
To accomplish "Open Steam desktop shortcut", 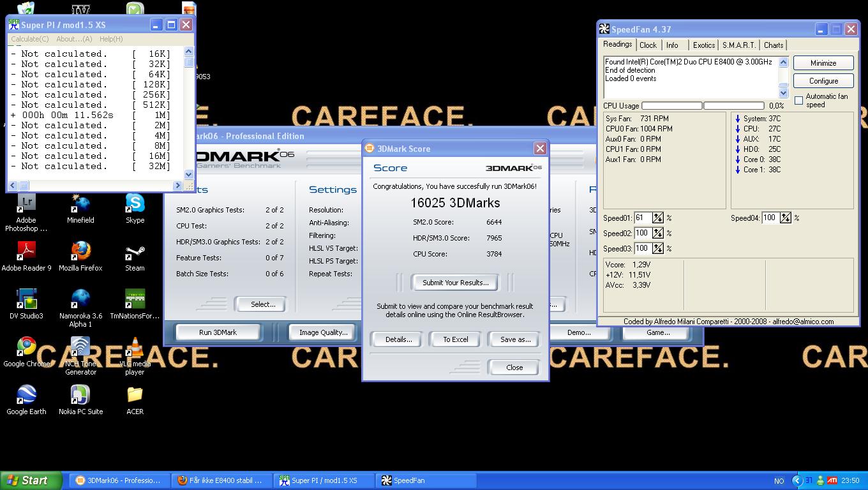I will 135,256.
